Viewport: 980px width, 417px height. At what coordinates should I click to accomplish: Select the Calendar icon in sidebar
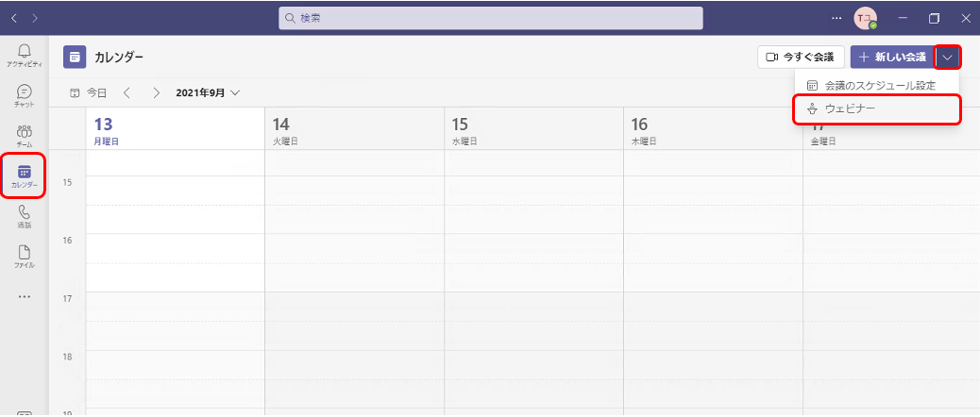click(x=25, y=176)
